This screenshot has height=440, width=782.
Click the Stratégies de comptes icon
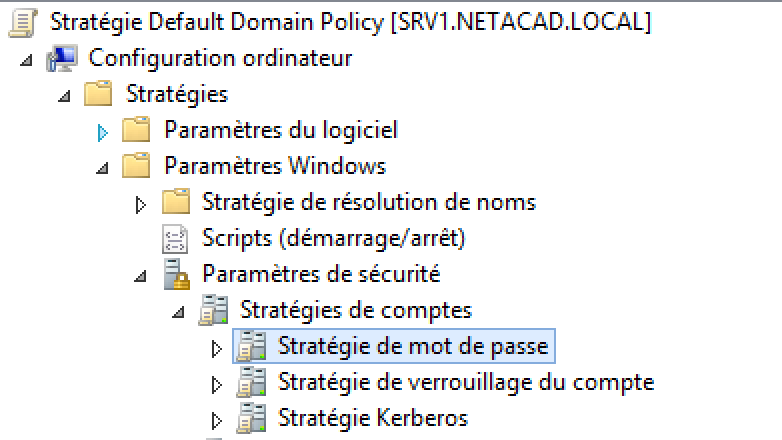pyautogui.click(x=212, y=311)
